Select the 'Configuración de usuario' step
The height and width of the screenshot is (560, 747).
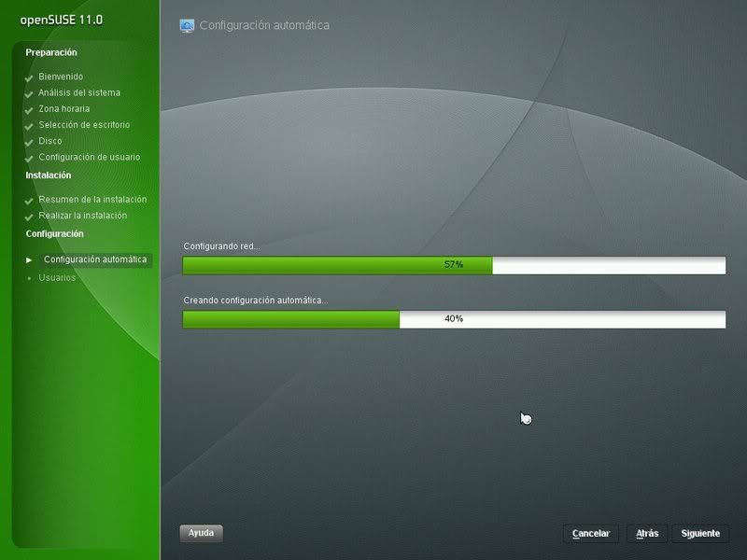[89, 157]
